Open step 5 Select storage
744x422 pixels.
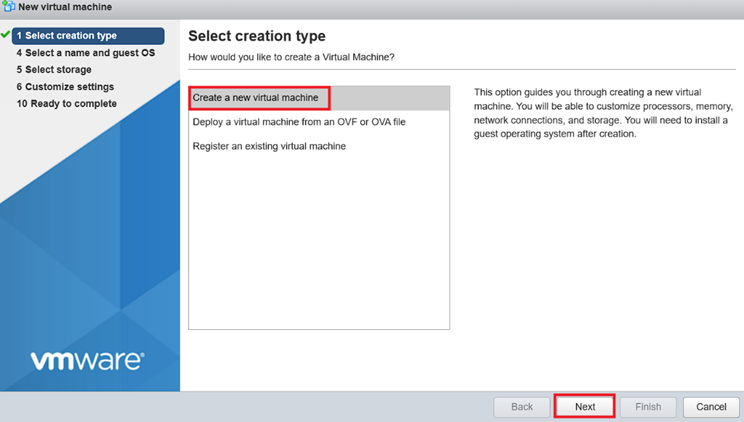coord(54,70)
